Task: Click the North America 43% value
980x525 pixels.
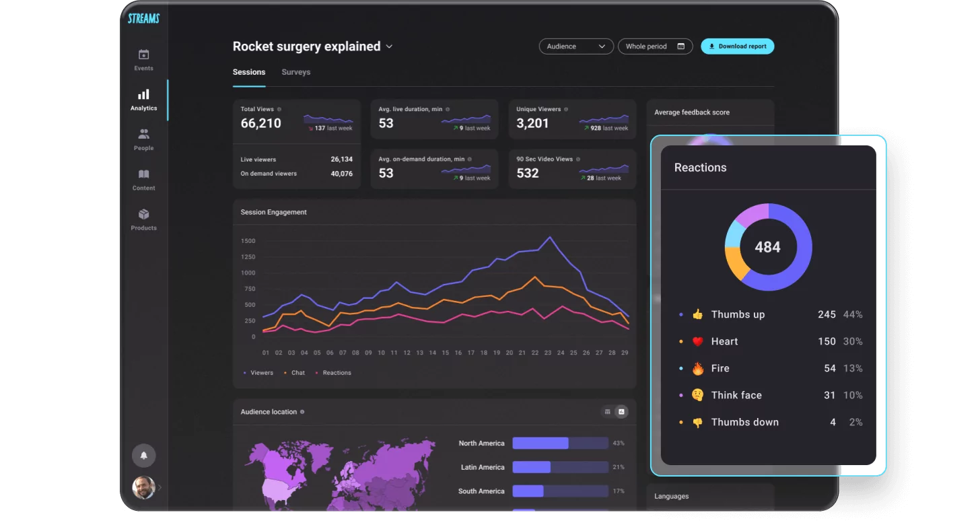Action: [619, 444]
